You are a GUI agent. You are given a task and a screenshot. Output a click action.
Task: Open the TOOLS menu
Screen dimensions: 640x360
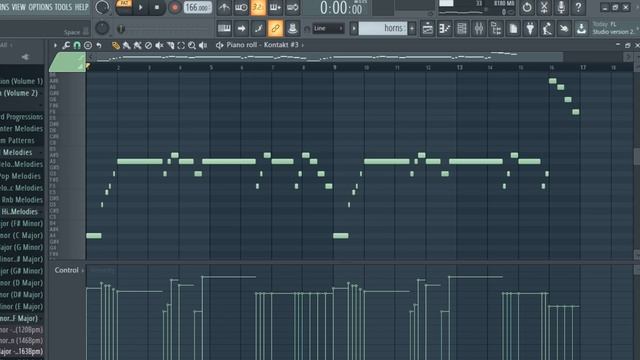click(63, 7)
